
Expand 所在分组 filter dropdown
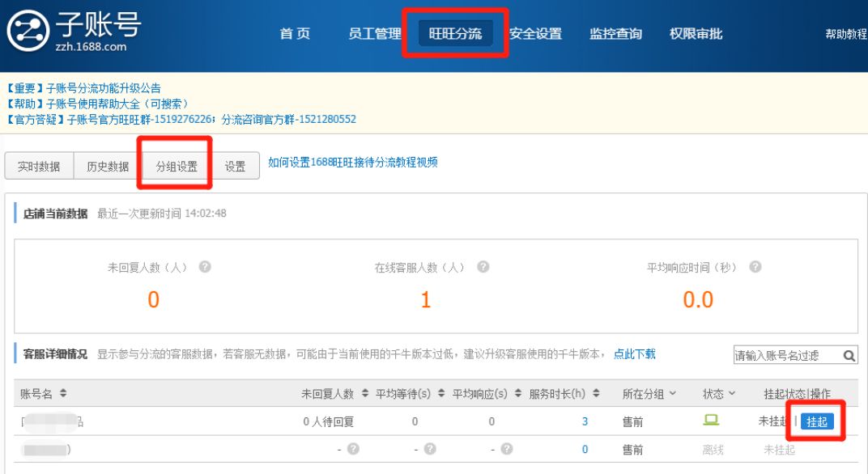tap(673, 393)
